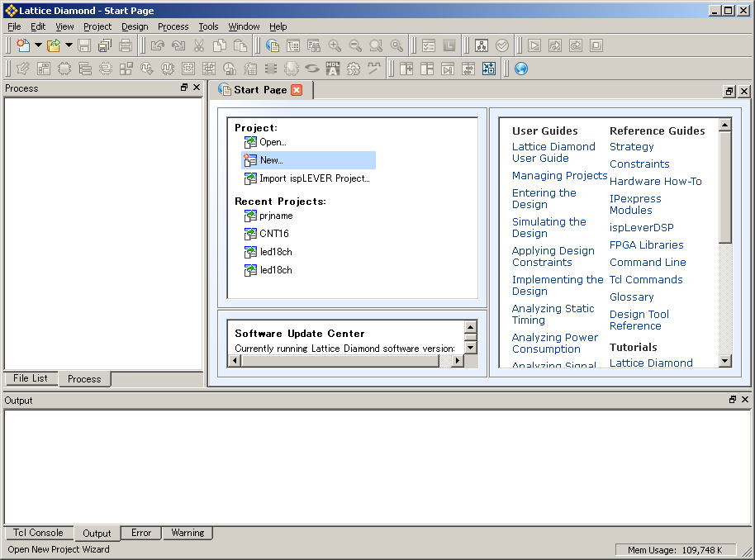Close the Process panel
Viewport: 755px width, 560px height.
pos(197,88)
